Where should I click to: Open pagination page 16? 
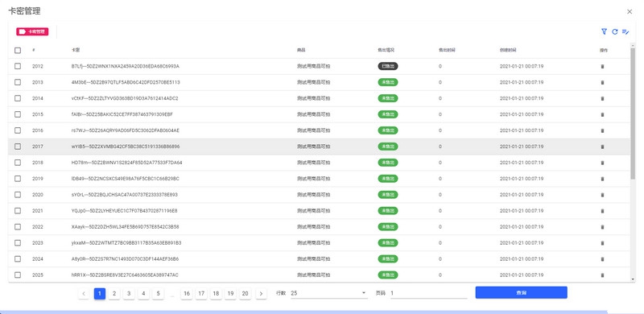point(187,293)
